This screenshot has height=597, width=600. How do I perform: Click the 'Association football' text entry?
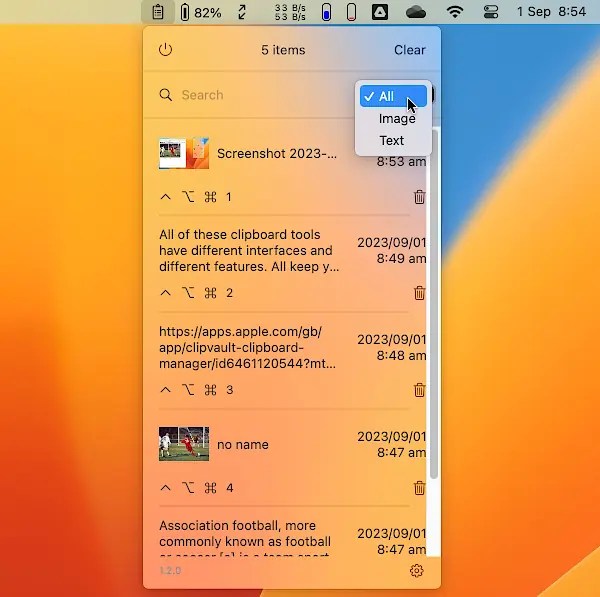coord(245,538)
